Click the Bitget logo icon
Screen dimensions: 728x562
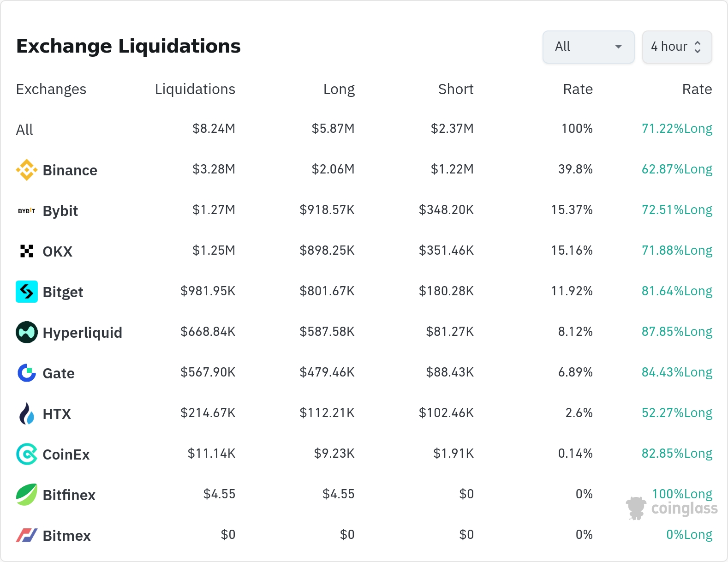[27, 292]
